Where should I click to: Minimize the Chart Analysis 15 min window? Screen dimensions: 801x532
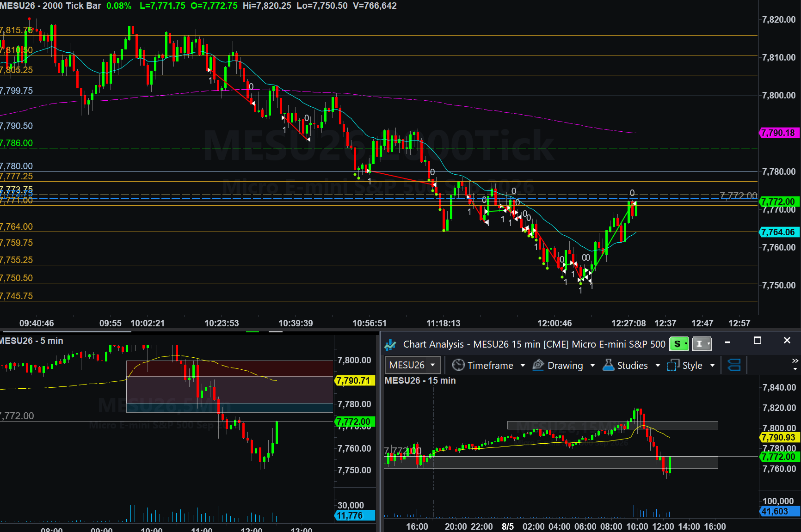[x=727, y=342]
